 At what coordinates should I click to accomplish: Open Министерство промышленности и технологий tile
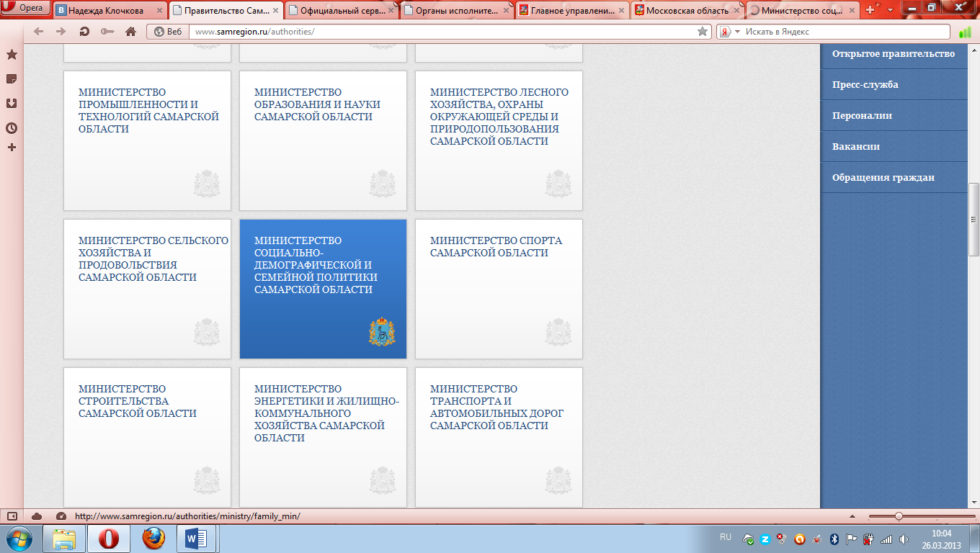(148, 140)
